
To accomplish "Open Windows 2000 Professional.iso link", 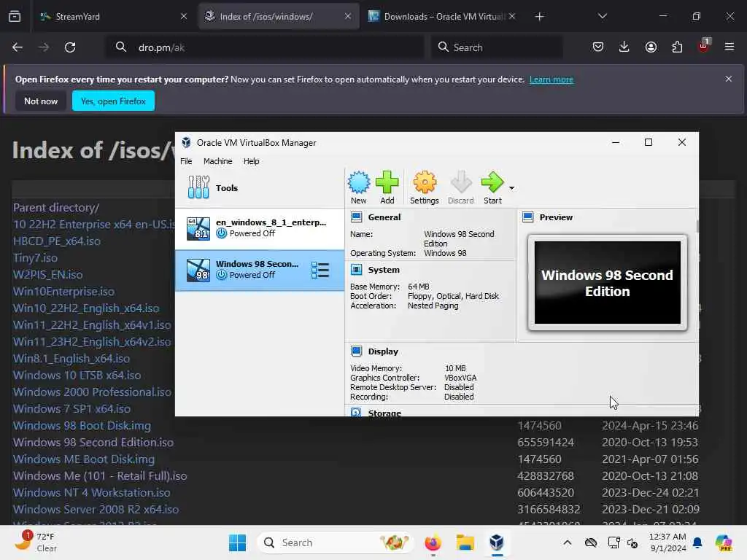I will tap(92, 392).
